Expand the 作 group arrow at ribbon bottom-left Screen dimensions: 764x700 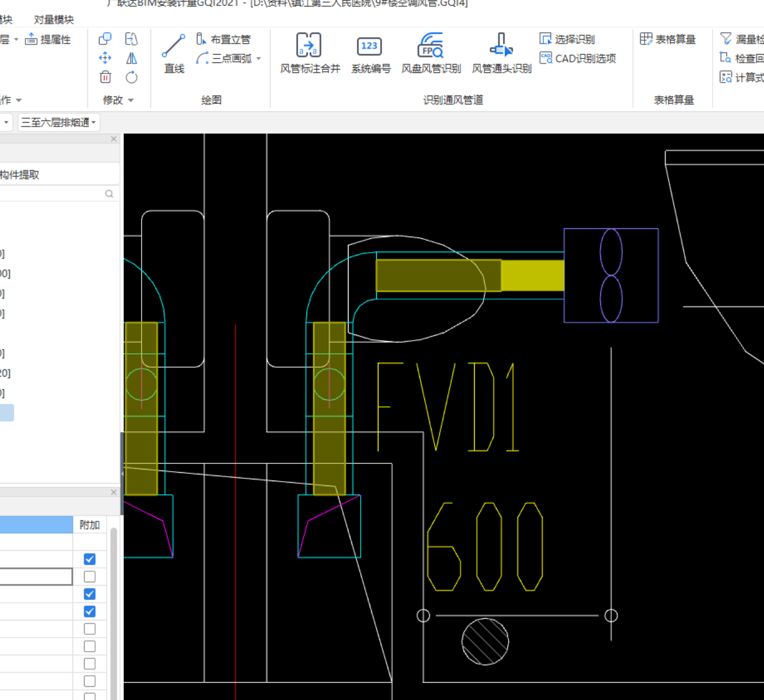19,100
